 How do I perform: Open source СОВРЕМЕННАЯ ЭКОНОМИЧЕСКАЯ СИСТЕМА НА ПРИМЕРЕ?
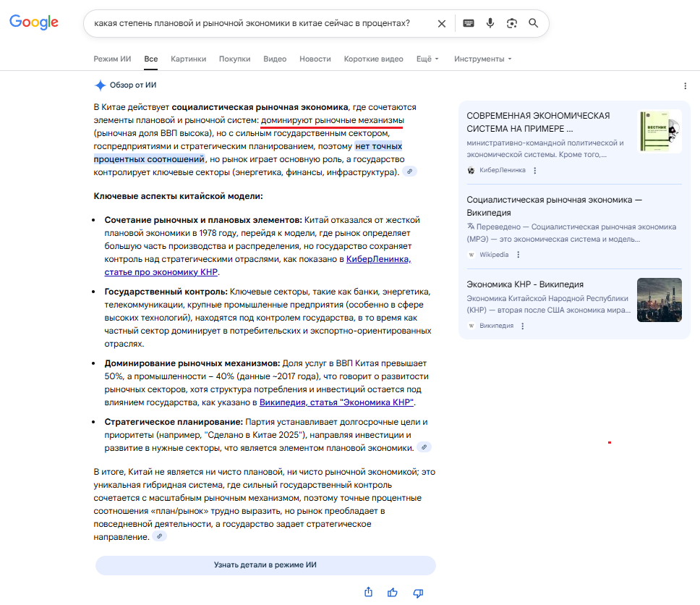(x=538, y=122)
